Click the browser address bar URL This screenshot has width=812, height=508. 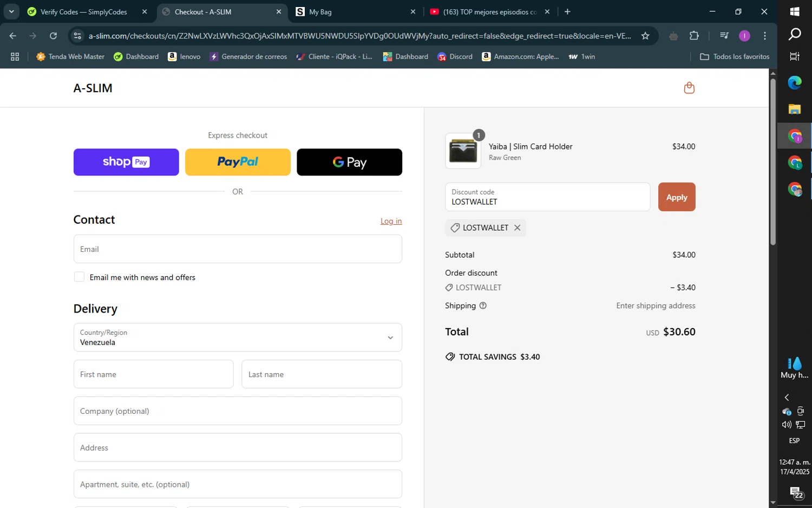point(359,36)
